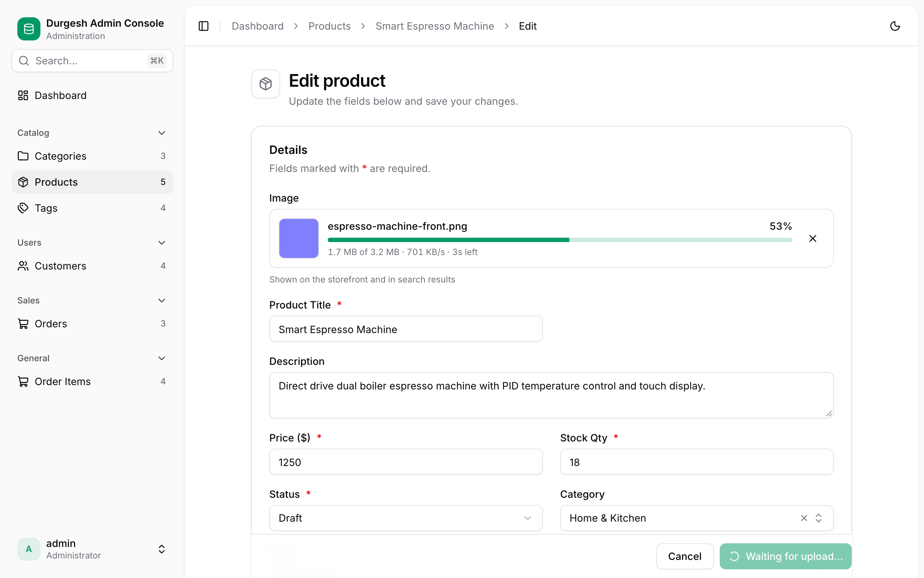The width and height of the screenshot is (924, 578).
Task: Open the Category combo box chevrons
Action: pos(819,518)
